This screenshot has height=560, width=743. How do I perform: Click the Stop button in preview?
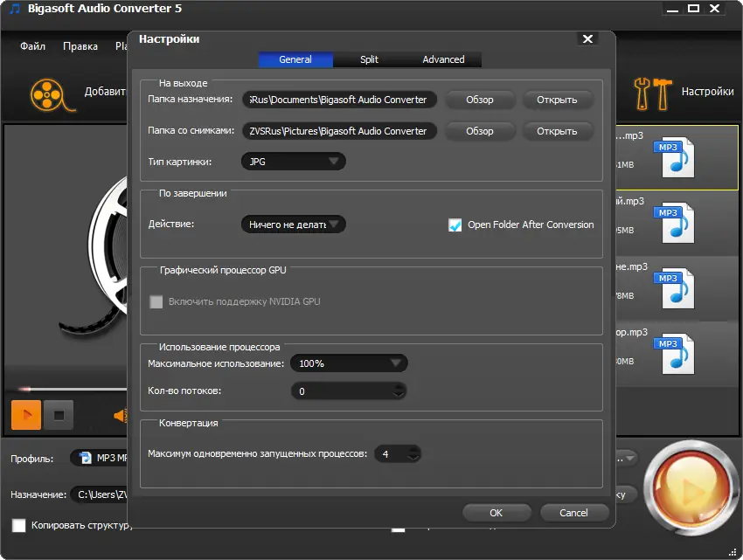point(59,415)
